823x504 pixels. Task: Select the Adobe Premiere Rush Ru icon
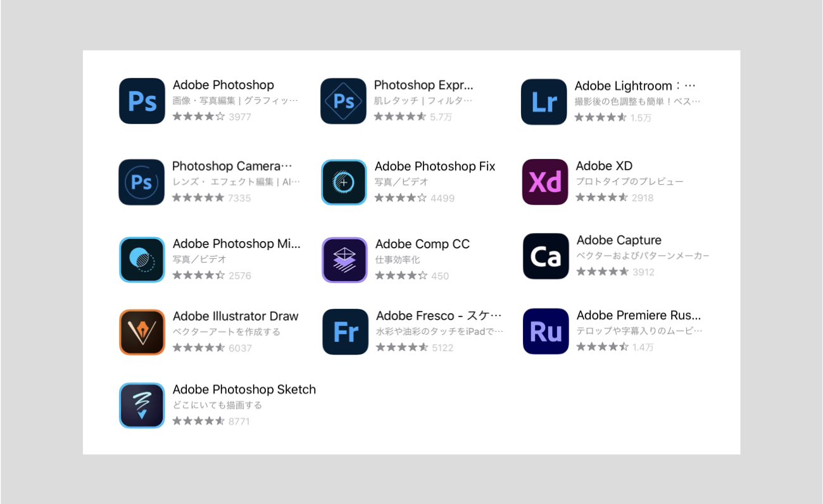(546, 331)
